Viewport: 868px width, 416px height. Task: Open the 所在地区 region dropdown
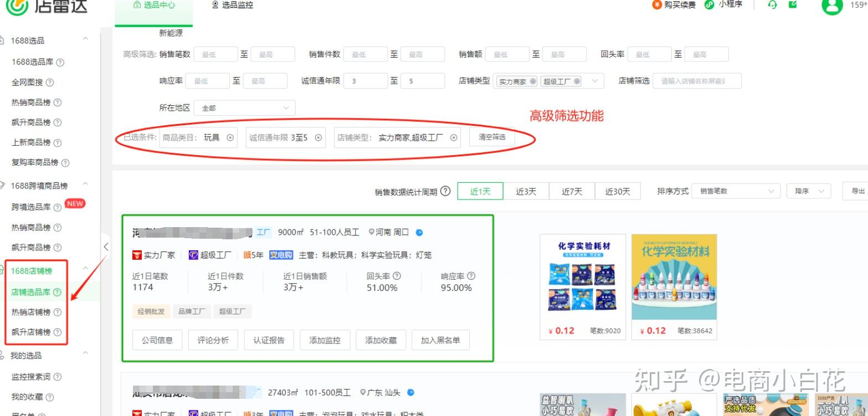coord(244,107)
